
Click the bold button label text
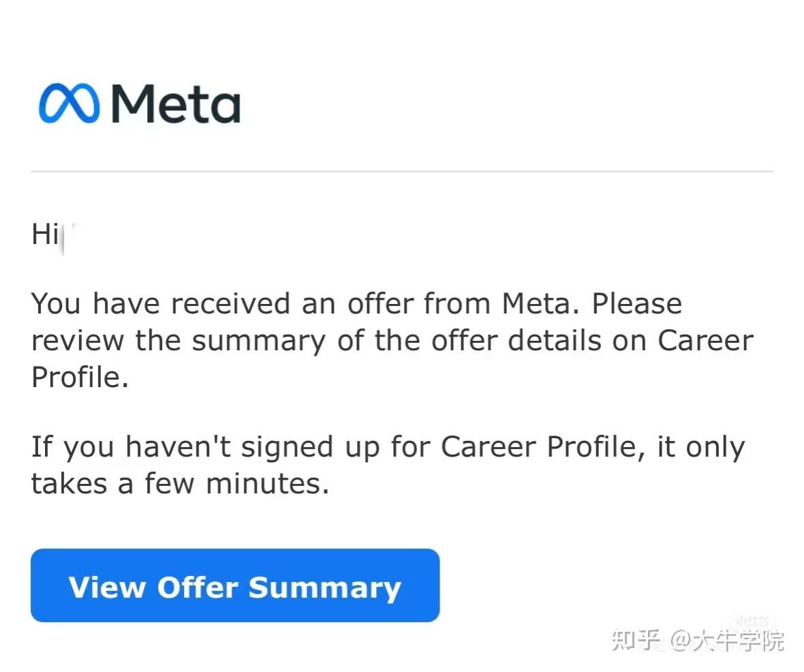(x=234, y=586)
